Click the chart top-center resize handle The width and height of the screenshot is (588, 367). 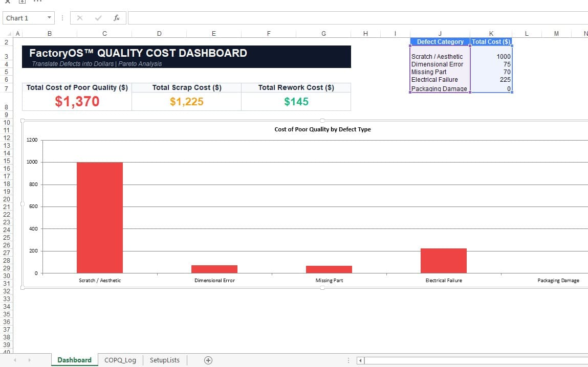322,121
